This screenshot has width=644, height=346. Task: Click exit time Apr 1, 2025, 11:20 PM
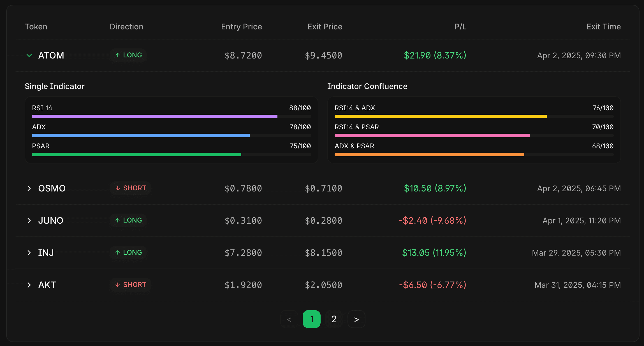pos(582,221)
